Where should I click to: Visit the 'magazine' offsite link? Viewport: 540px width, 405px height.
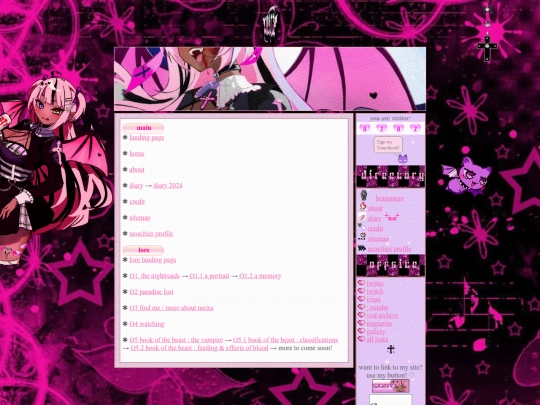379,324
